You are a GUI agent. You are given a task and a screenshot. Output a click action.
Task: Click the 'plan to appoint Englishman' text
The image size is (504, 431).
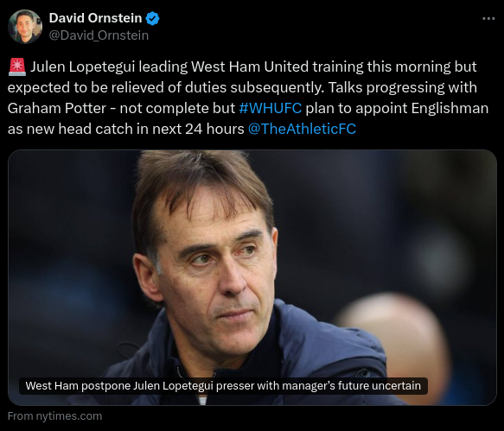[x=397, y=108]
